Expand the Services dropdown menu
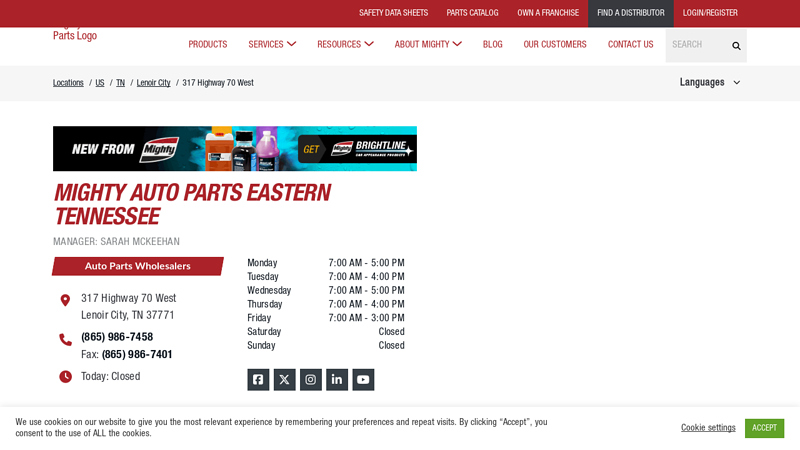Viewport: 800px width, 450px height. [x=272, y=44]
